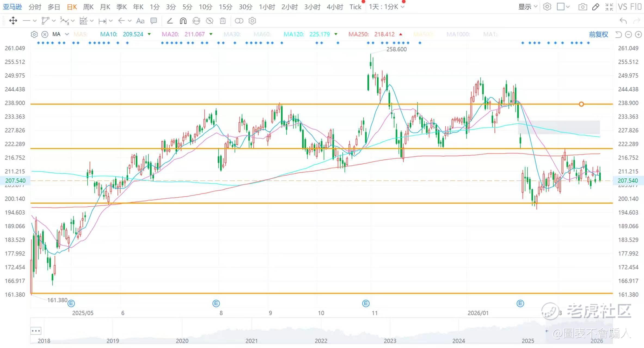Click the orange handle on 238.900 line
This screenshot has width=644, height=348.
pos(581,104)
